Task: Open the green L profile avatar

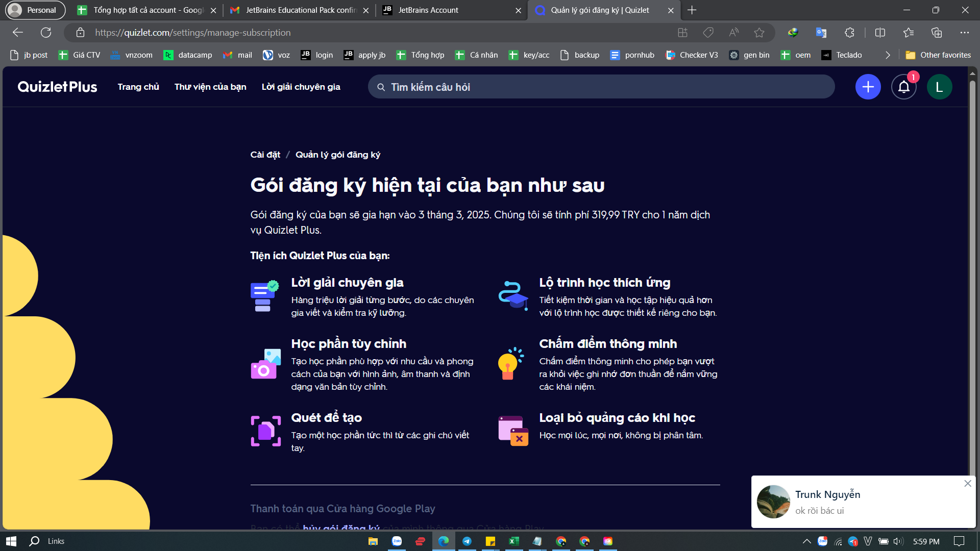Action: 939,87
